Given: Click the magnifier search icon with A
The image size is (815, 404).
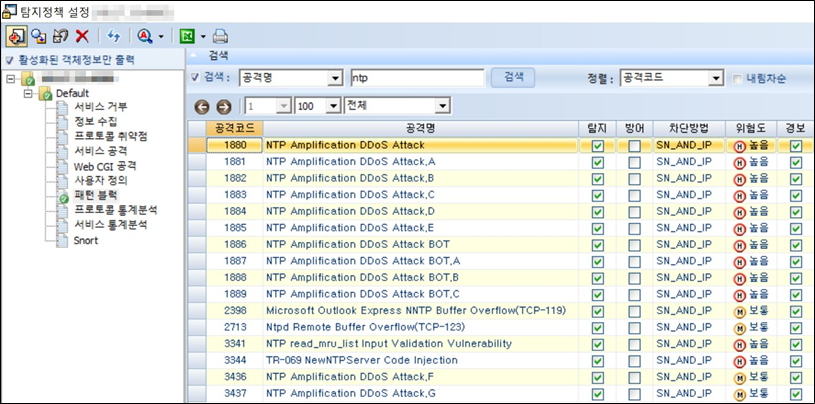Looking at the screenshot, I should pyautogui.click(x=144, y=36).
